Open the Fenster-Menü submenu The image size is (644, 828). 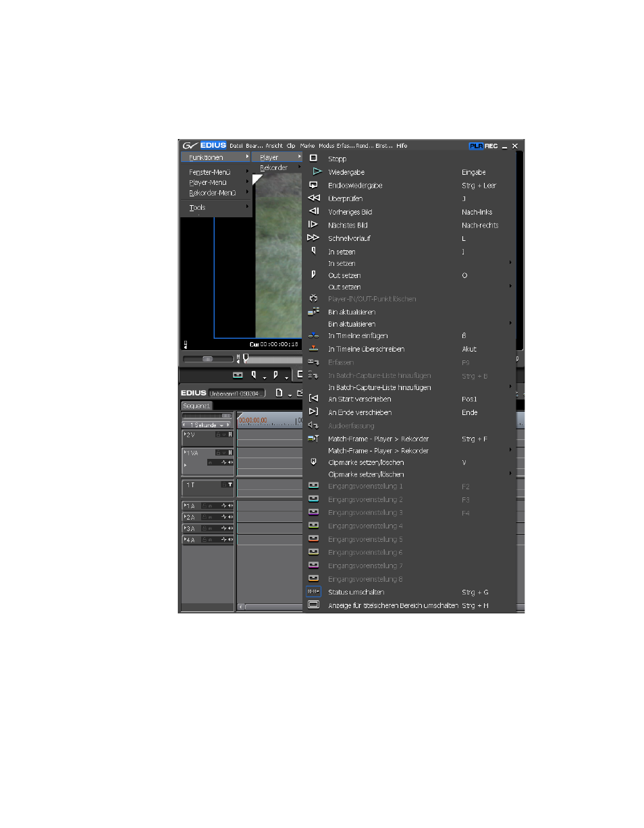tap(216, 172)
